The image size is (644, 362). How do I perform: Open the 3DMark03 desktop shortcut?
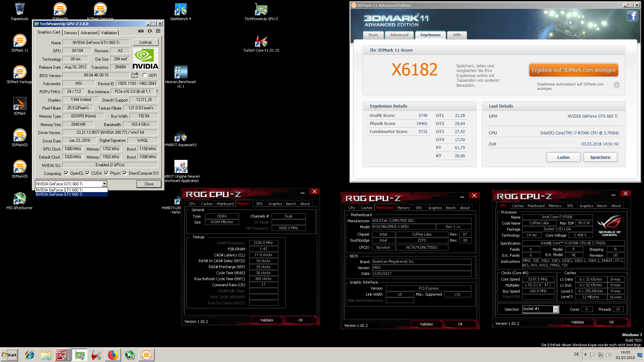(x=19, y=138)
